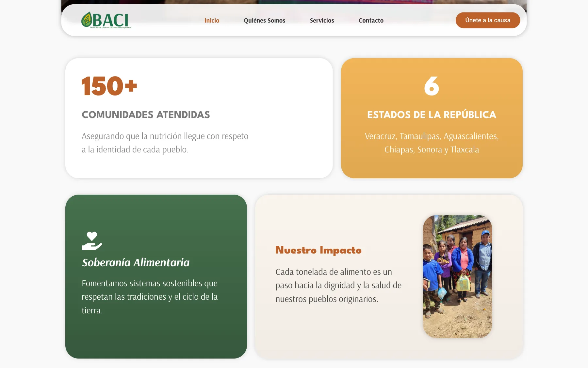Image resolution: width=588 pixels, height=368 pixels.
Task: Select the ESTADOS DE LA REPÚBLICA heading
Action: point(432,115)
